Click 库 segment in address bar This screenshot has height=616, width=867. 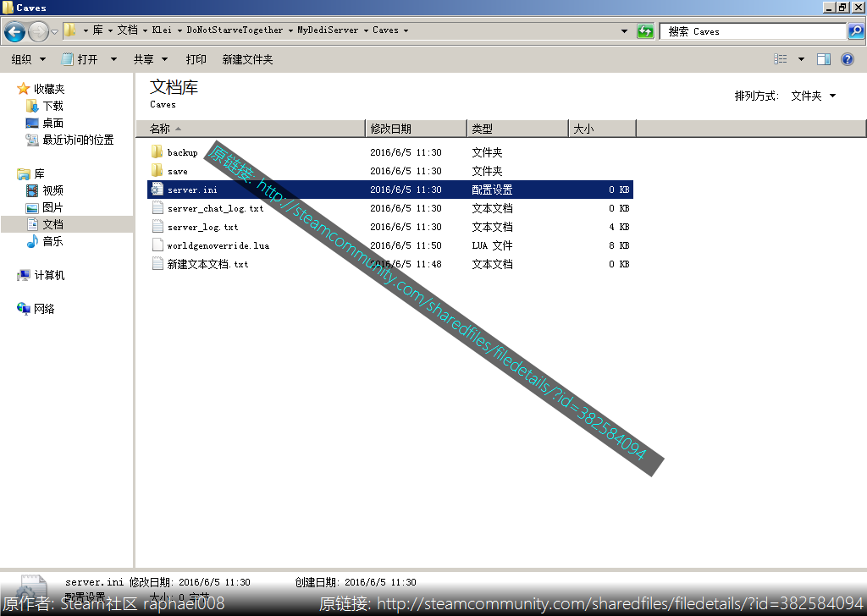[97, 30]
